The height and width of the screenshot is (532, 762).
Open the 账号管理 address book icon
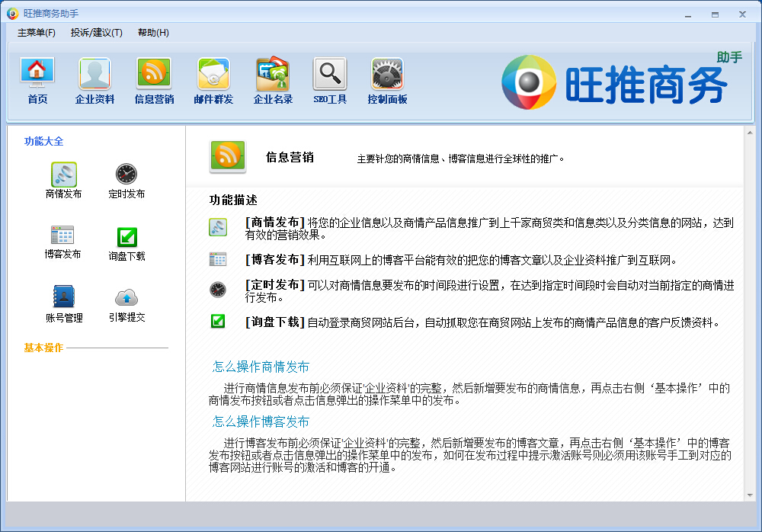pos(64,297)
